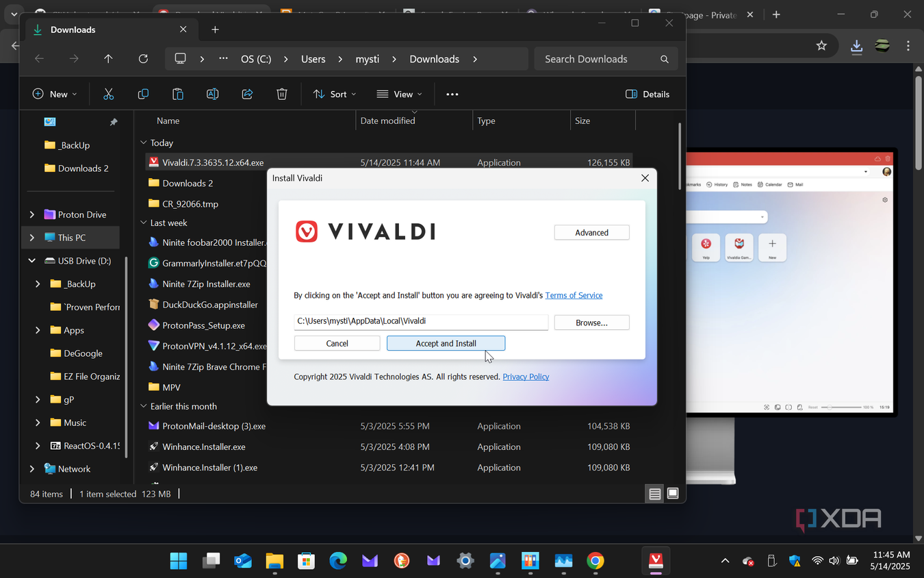Expand the Apps folder in the tree
This screenshot has width=924, height=578.
coord(38,330)
